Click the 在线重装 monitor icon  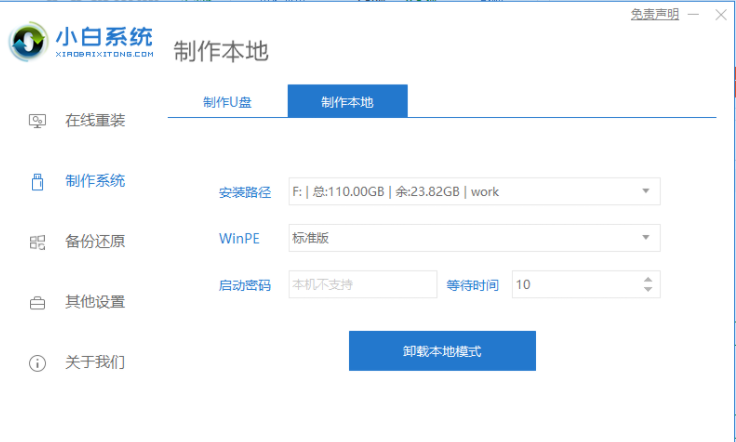(x=38, y=121)
